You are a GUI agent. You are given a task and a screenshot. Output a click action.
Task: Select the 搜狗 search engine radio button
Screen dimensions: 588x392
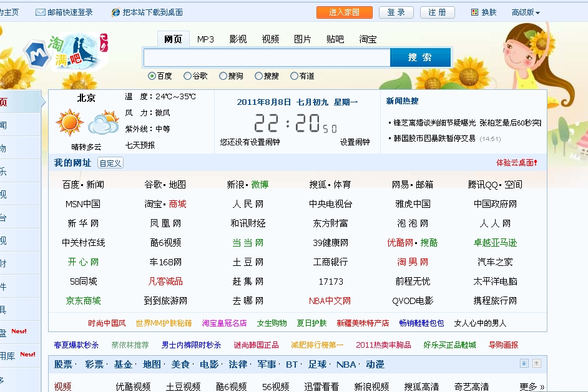(223, 76)
